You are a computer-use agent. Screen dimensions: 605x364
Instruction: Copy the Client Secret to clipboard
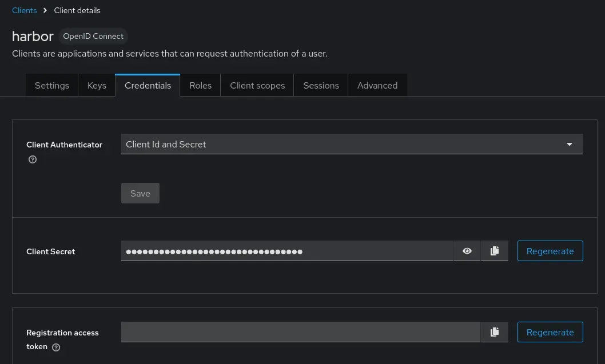[x=494, y=251]
